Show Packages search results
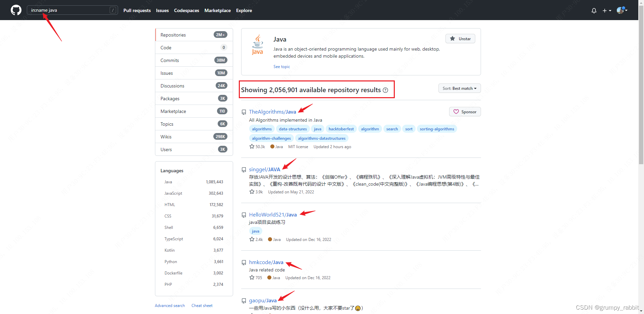Screen dimensions: 644x314 194,99
